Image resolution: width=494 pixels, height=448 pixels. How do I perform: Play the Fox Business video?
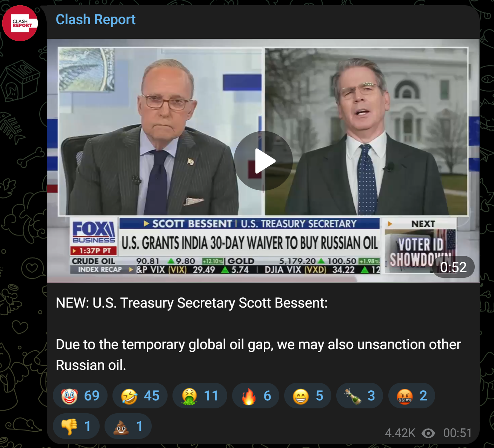pyautogui.click(x=263, y=161)
